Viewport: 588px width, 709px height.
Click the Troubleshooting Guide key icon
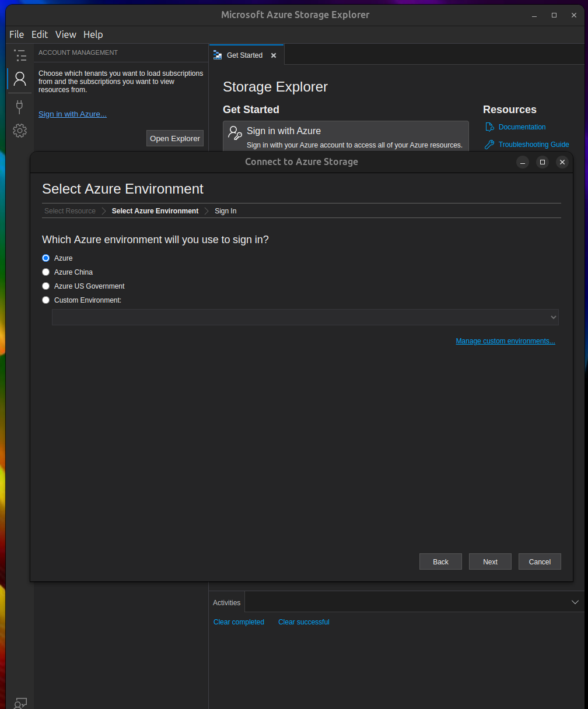(489, 144)
